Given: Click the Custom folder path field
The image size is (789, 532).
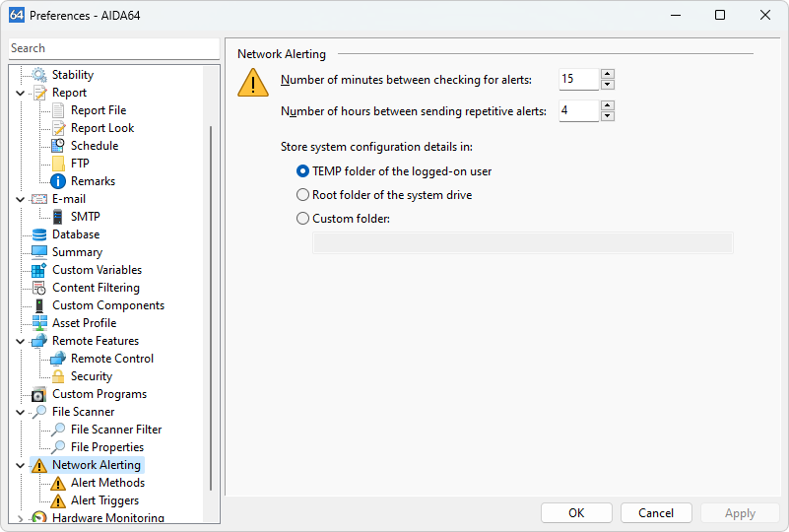Looking at the screenshot, I should pos(523,243).
